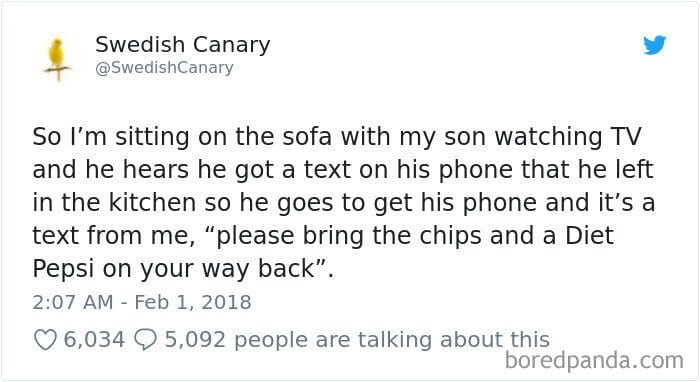Click the boredpanda.com watermark
This screenshot has width=700, height=382.
pyautogui.click(x=594, y=360)
